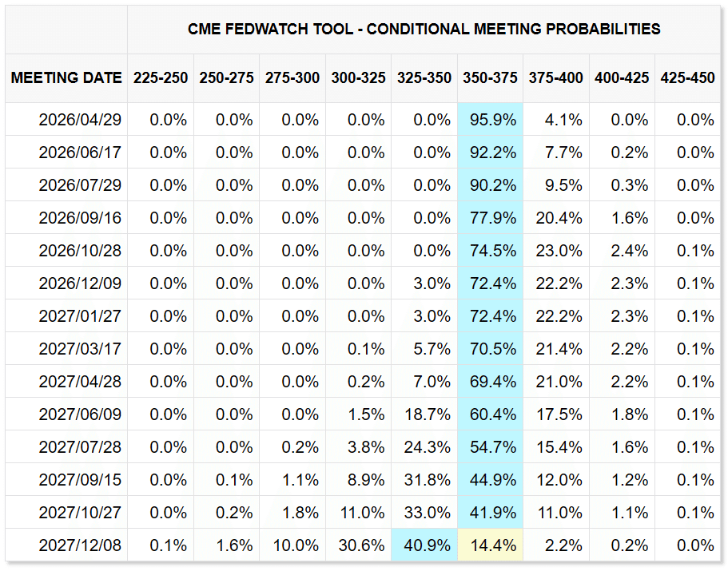This screenshot has height=571, width=728.
Task: Select the 2026/04/29 meeting date row
Action: [80, 120]
